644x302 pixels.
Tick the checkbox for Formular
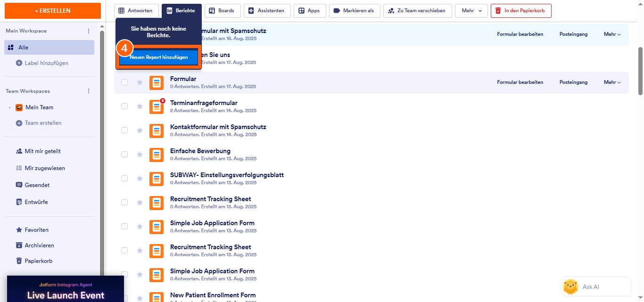tap(124, 82)
